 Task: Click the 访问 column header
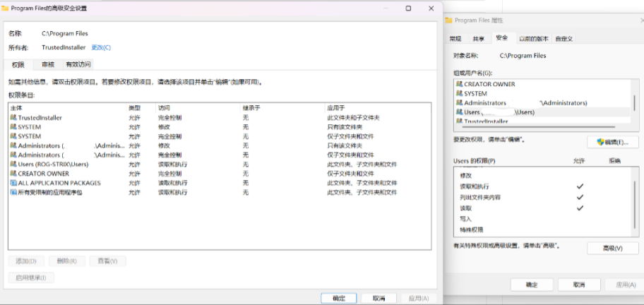coord(198,108)
